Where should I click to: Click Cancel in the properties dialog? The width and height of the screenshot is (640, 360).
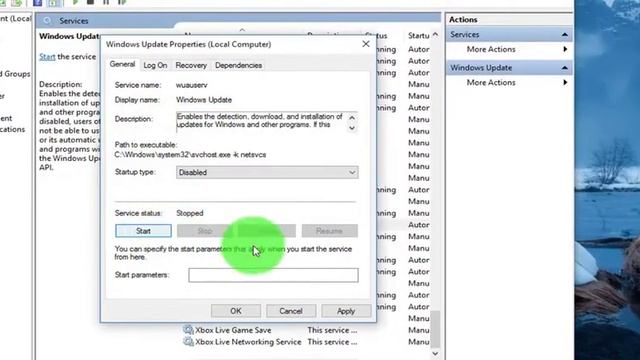click(291, 311)
